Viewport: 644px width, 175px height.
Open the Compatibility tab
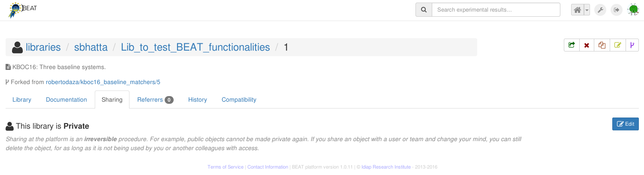[x=239, y=100]
